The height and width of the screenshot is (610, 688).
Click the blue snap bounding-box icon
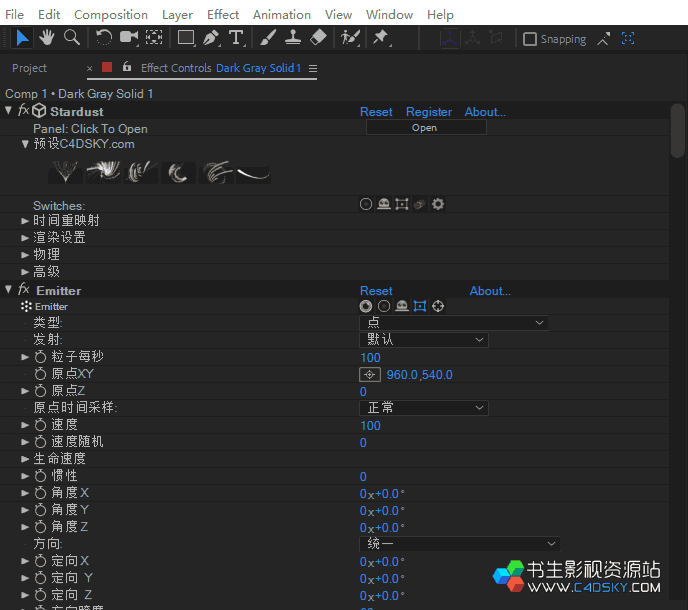[x=628, y=39]
